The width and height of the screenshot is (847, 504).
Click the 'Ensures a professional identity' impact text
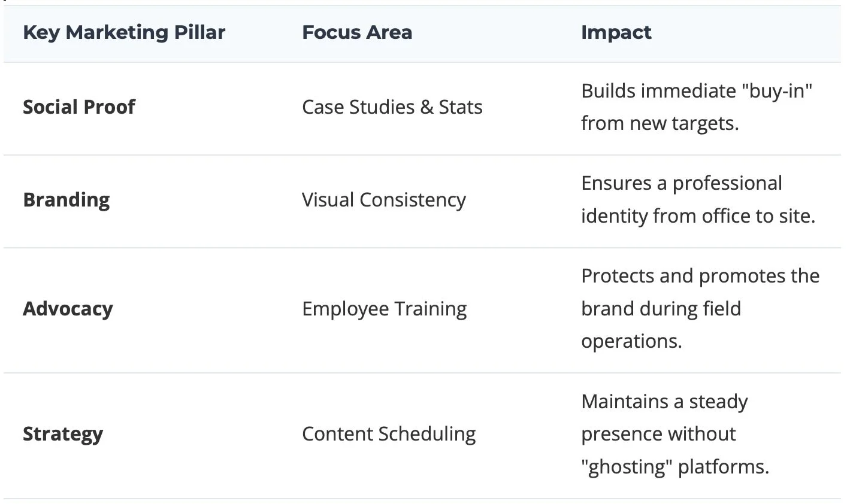coord(698,200)
